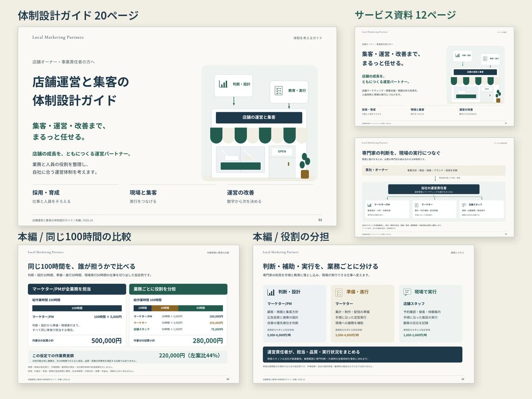Click the 本編 / 役割の分担 heading
The height and width of the screenshot is (399, 532).
291,236
